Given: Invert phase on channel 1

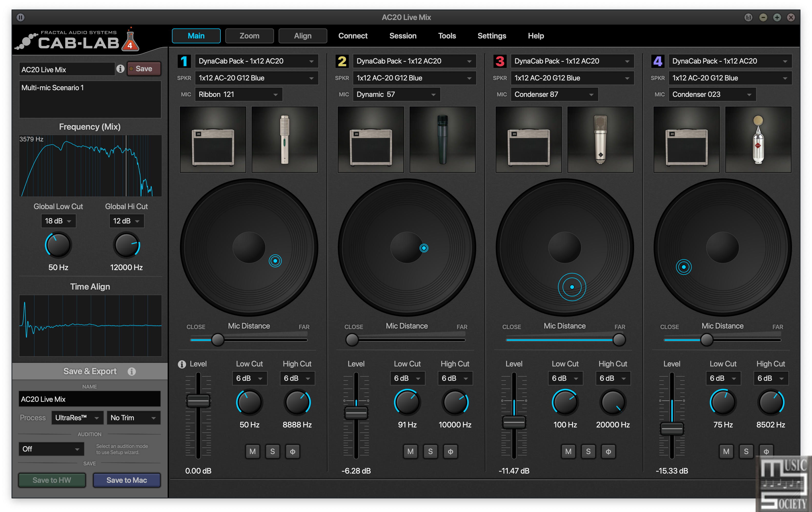Looking at the screenshot, I should pyautogui.click(x=292, y=451).
